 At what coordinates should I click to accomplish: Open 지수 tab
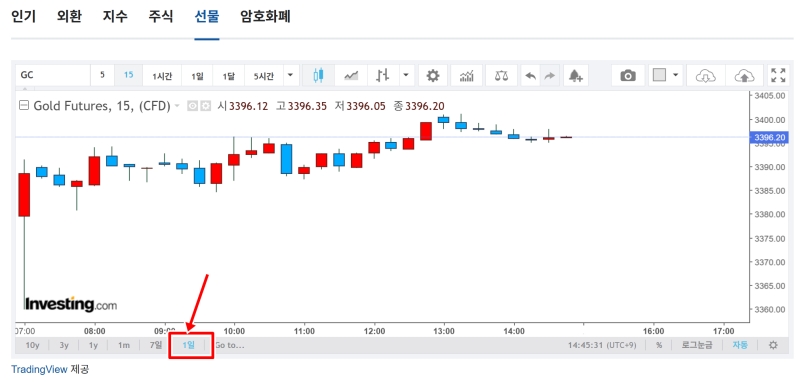(115, 16)
